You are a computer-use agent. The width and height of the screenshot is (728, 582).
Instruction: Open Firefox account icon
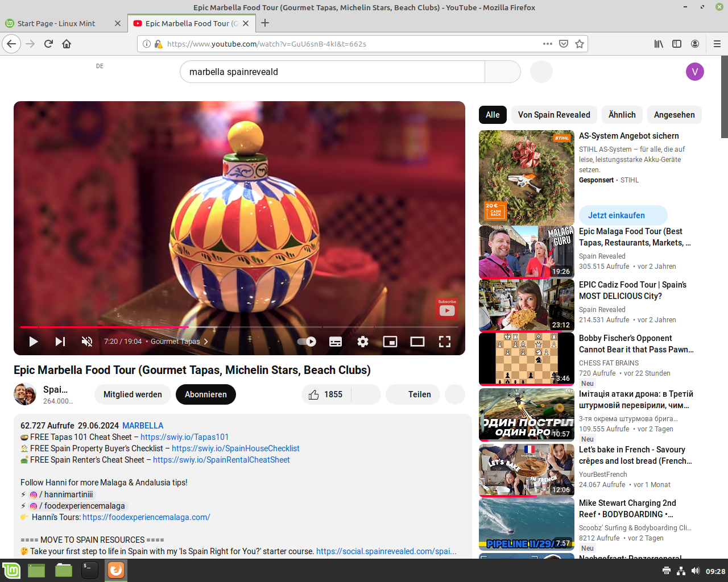pyautogui.click(x=695, y=44)
